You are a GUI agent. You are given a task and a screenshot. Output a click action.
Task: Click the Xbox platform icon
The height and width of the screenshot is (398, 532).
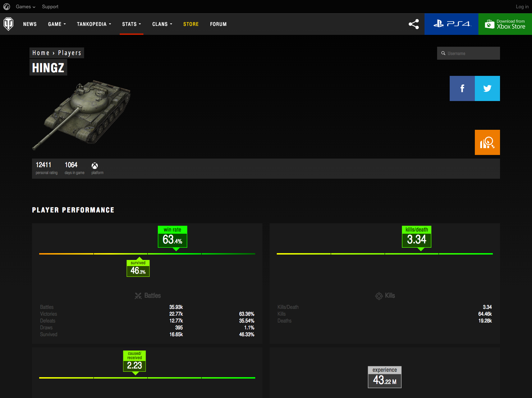click(x=95, y=166)
